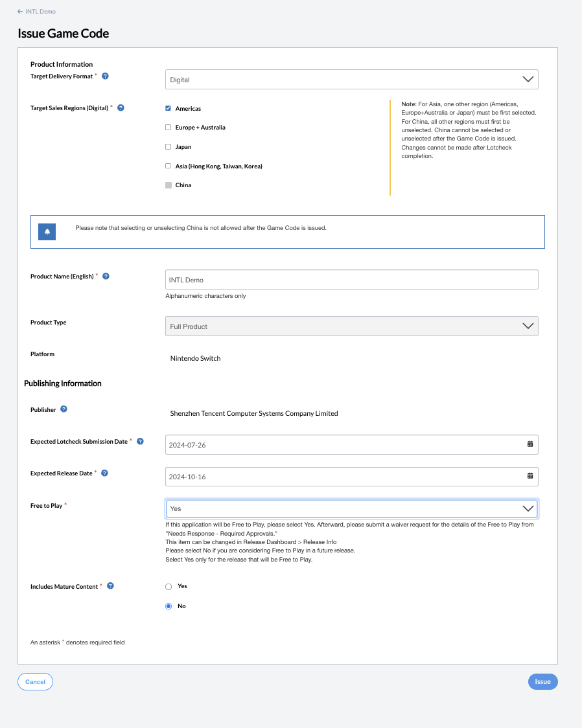582x728 pixels.
Task: Click help icon beside Publisher label
Action: click(x=64, y=409)
